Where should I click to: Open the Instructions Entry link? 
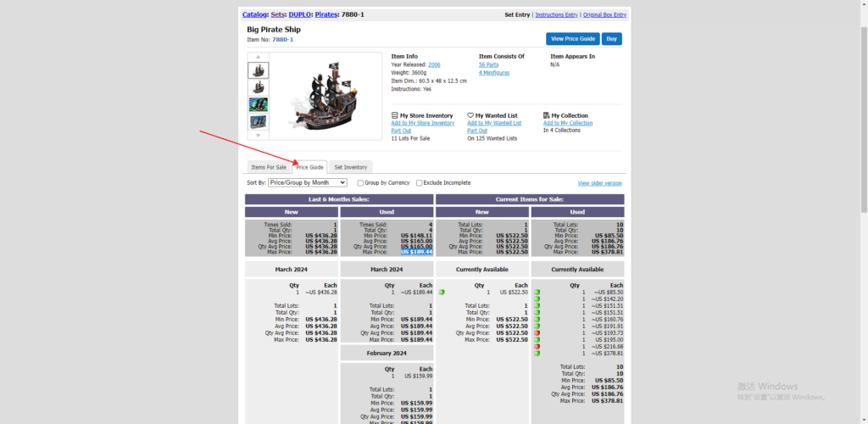[x=556, y=15]
